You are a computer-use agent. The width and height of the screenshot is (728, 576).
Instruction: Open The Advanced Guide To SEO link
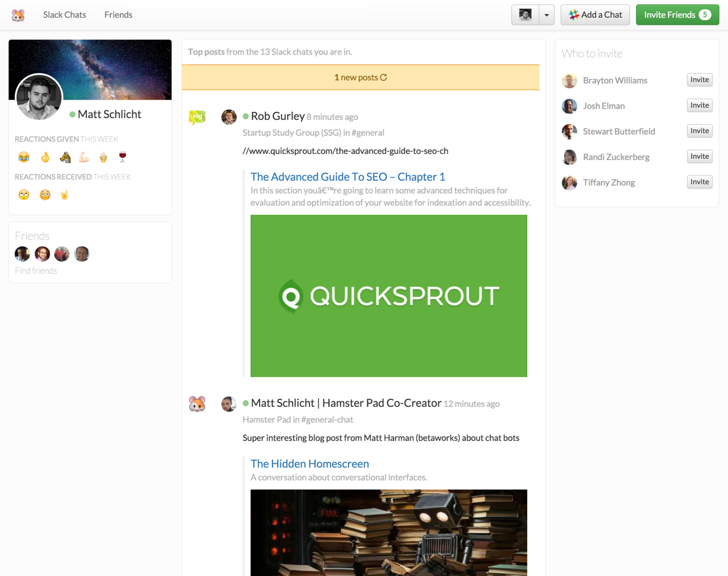348,177
